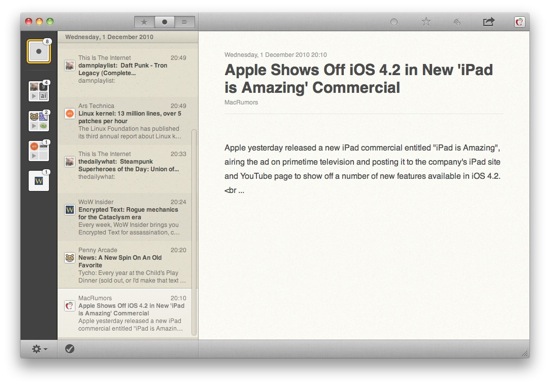550x386 pixels.
Task: Open the settings gear dropdown menu
Action: click(39, 349)
